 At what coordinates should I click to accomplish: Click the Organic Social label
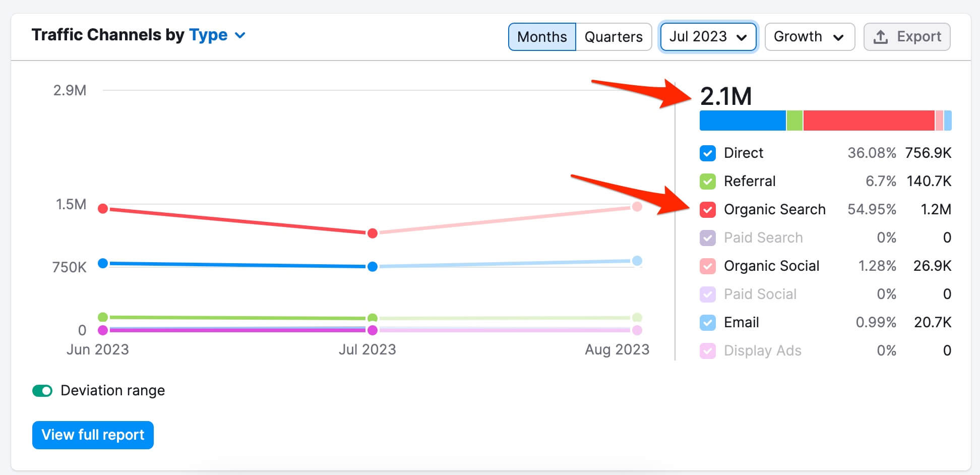click(x=771, y=266)
